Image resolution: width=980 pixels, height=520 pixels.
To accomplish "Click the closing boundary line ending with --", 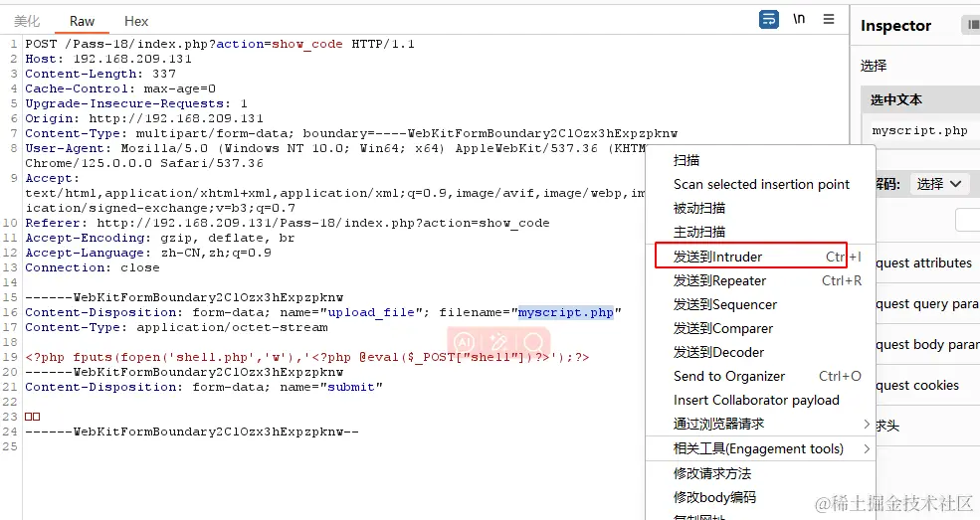I will pos(192,432).
